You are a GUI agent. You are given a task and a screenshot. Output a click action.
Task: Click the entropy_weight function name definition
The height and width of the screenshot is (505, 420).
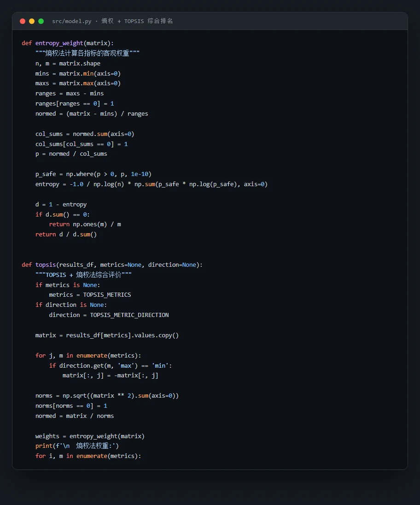[x=59, y=43]
